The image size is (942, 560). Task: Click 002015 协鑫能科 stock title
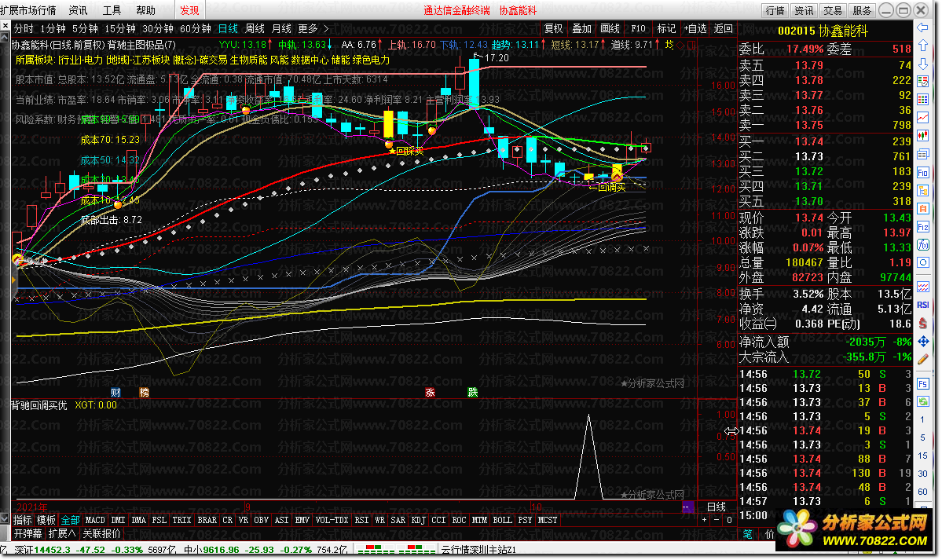823,31
